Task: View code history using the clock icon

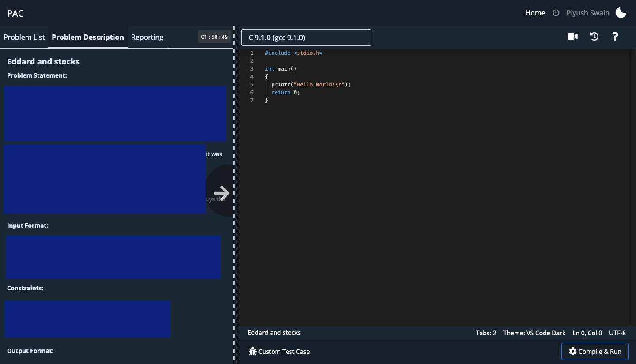Action: [594, 37]
